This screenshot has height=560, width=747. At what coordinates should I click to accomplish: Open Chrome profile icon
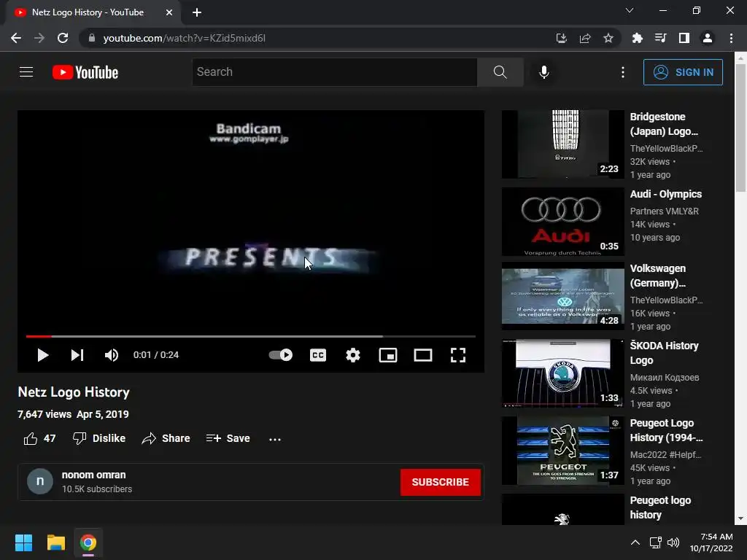pyautogui.click(x=708, y=38)
